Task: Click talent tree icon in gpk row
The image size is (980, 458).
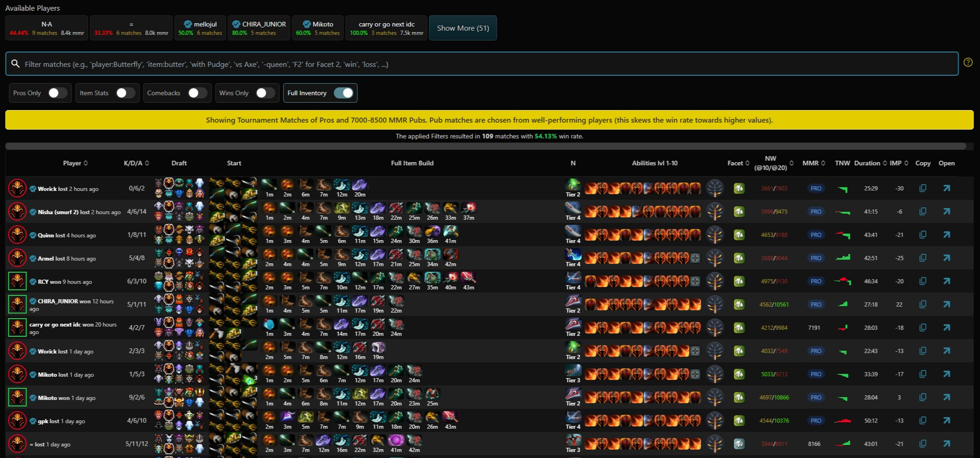Action: click(715, 420)
